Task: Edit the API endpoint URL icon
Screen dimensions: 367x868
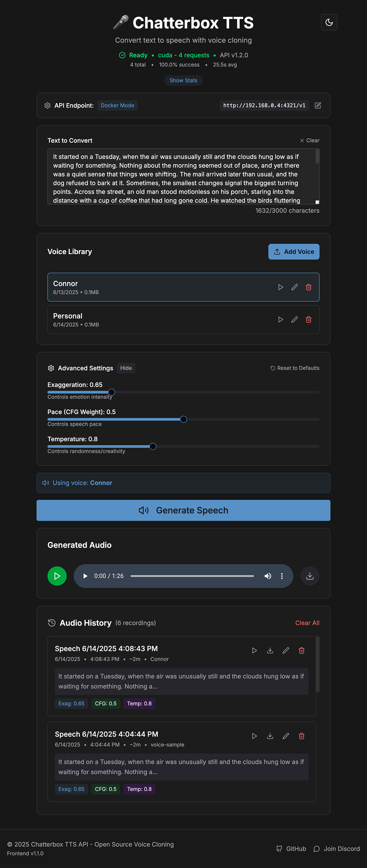Action: point(317,106)
